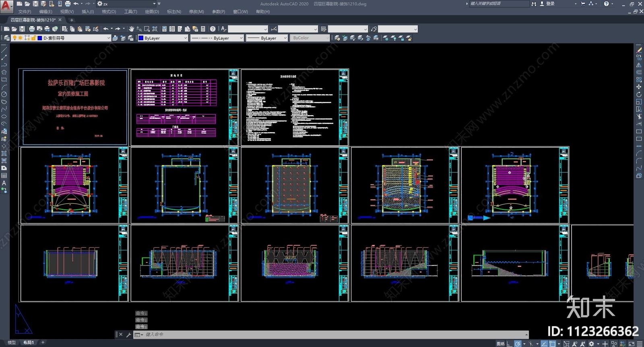Click the Text Style icon
Image resolution: width=644 pixels, height=347 pixels.
click(x=224, y=29)
